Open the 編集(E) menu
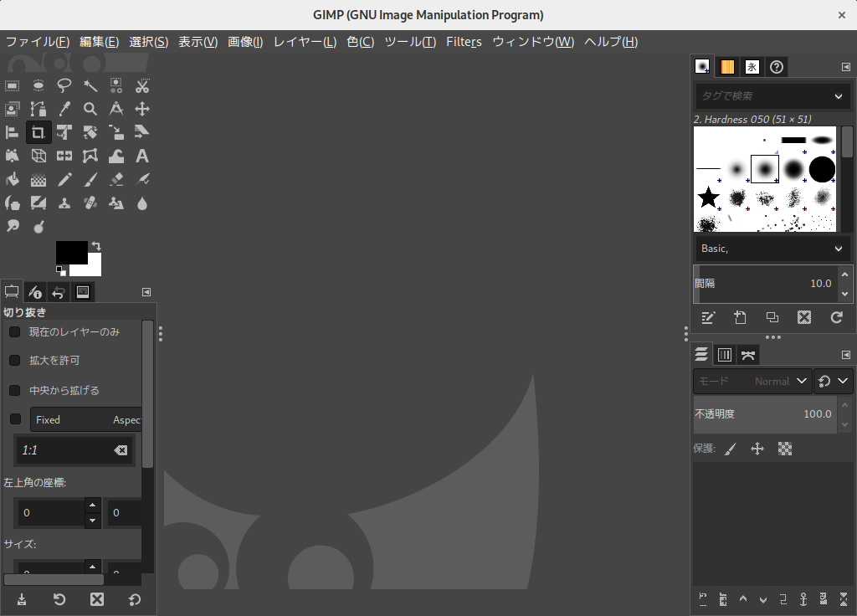Image resolution: width=857 pixels, height=616 pixels. [x=99, y=42]
